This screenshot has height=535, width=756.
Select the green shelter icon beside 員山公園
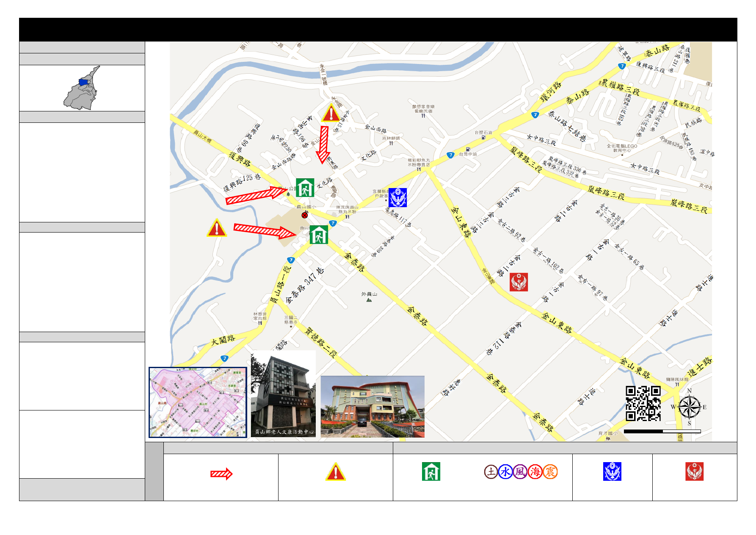coord(305,188)
